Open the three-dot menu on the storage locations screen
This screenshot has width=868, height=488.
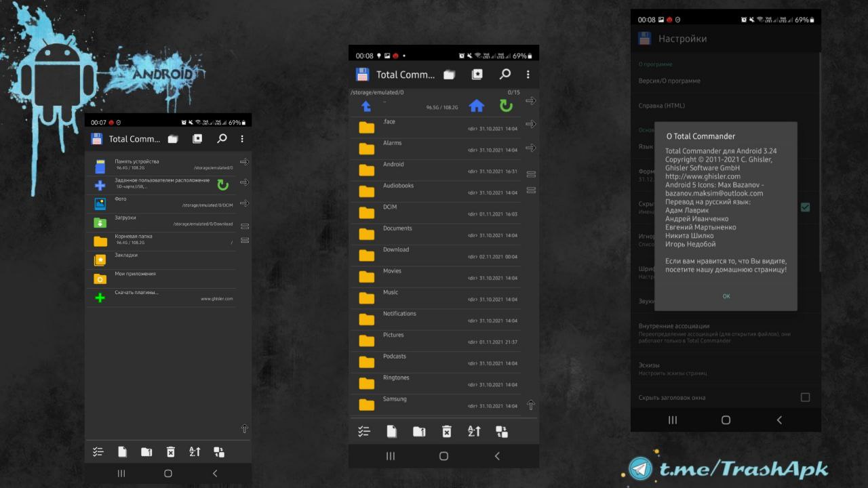(242, 139)
